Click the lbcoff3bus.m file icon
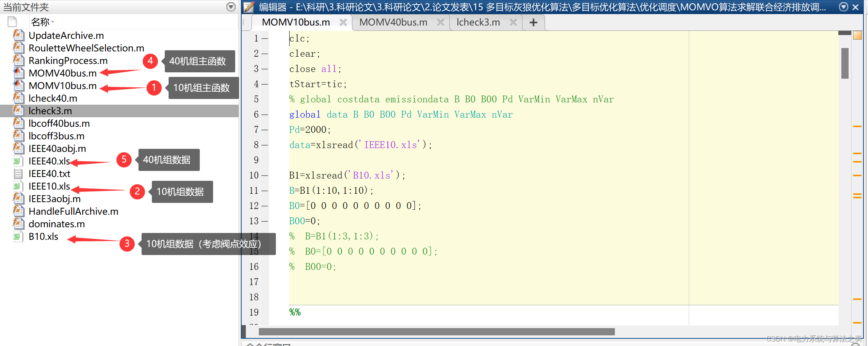The width and height of the screenshot is (868, 346). (x=19, y=136)
